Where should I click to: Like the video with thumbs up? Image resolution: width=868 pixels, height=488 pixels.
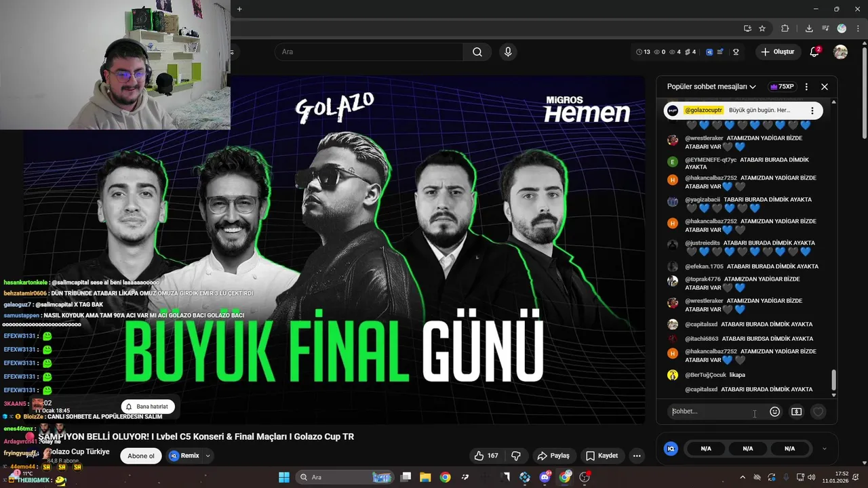pos(486,455)
